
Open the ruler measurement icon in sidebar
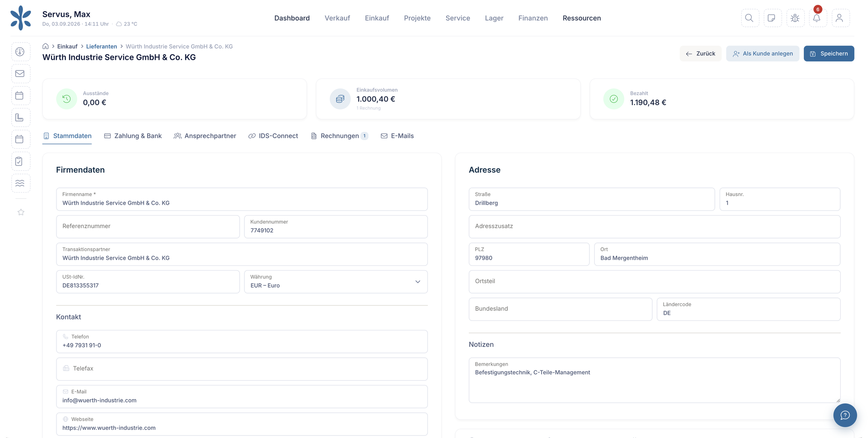click(x=20, y=118)
